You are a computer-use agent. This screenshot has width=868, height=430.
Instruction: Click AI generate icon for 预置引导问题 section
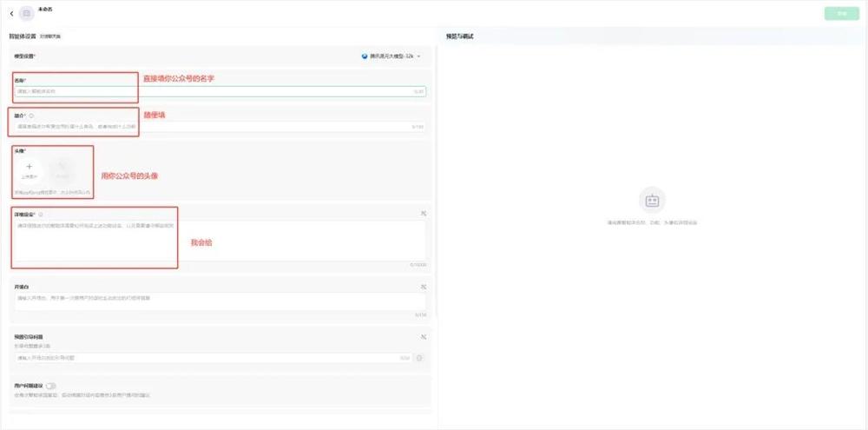(424, 336)
